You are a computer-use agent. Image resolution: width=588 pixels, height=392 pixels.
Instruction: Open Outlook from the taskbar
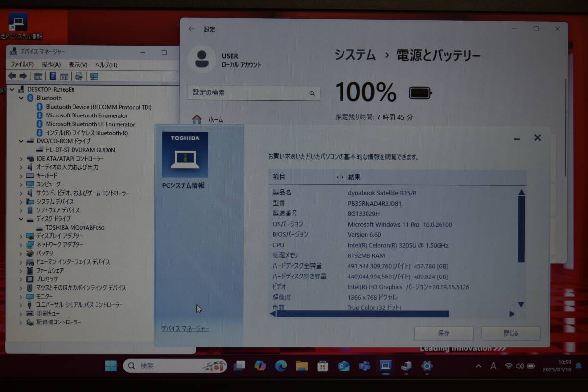(x=343, y=366)
